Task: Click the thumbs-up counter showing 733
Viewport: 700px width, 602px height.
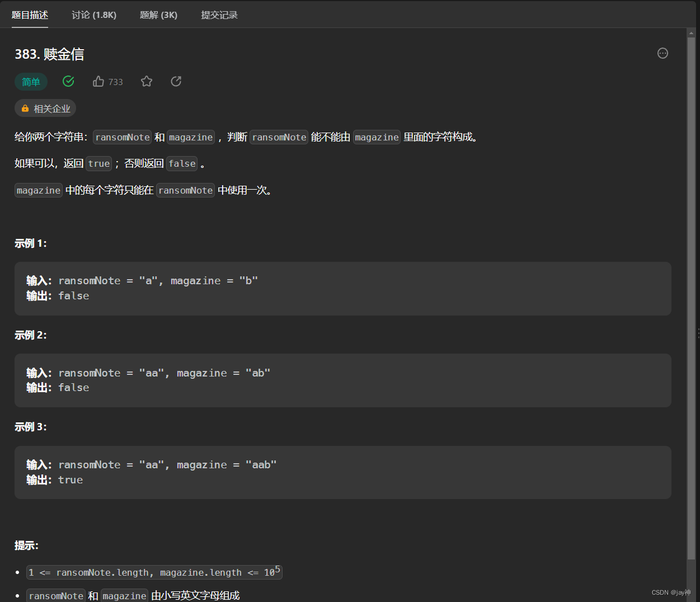Action: click(116, 82)
